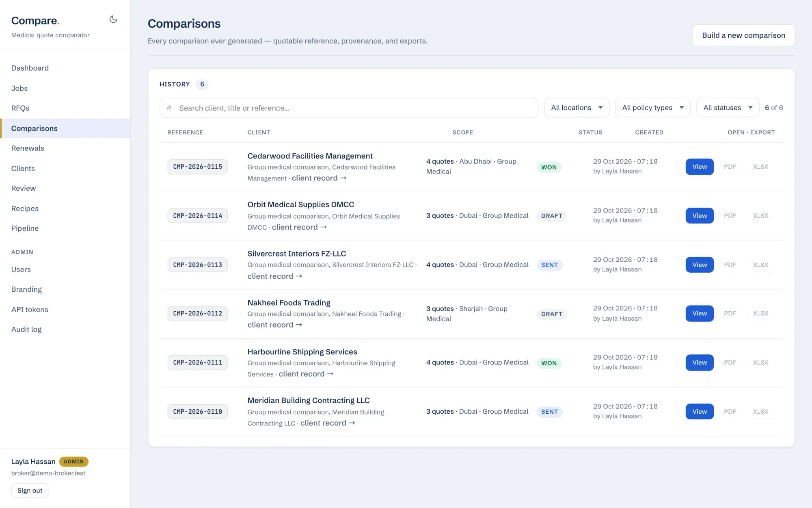Export XLSX for Orbit Medical Supplies DMCC
This screenshot has width=812, height=508.
tap(760, 216)
